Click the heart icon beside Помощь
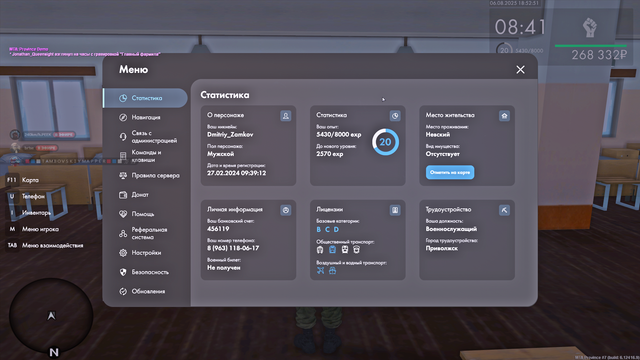Image resolution: width=640 pixels, height=360 pixels. pos(123,214)
